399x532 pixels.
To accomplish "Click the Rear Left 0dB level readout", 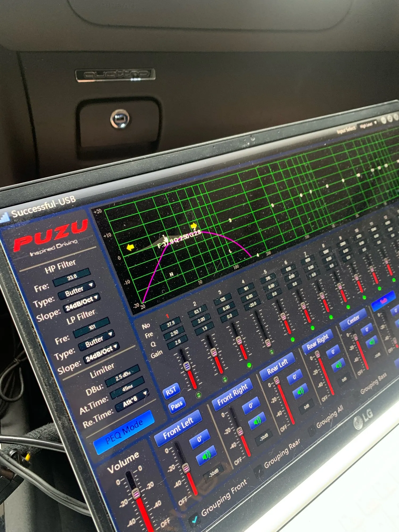I will pos(307,407).
